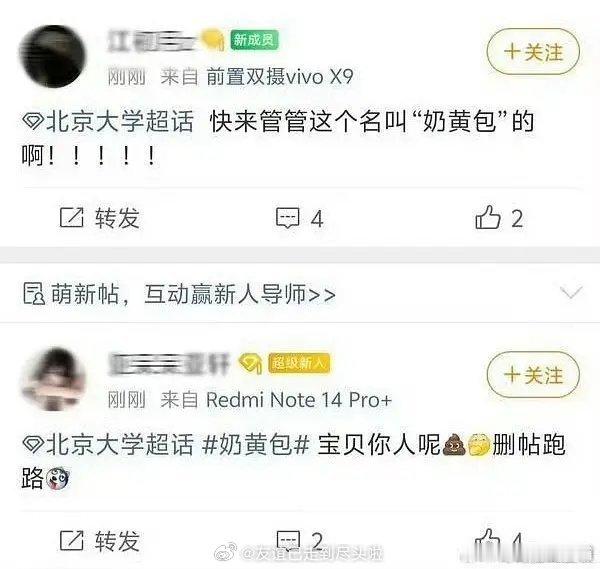Tap the 超级新人 yellow badge

click(299, 363)
